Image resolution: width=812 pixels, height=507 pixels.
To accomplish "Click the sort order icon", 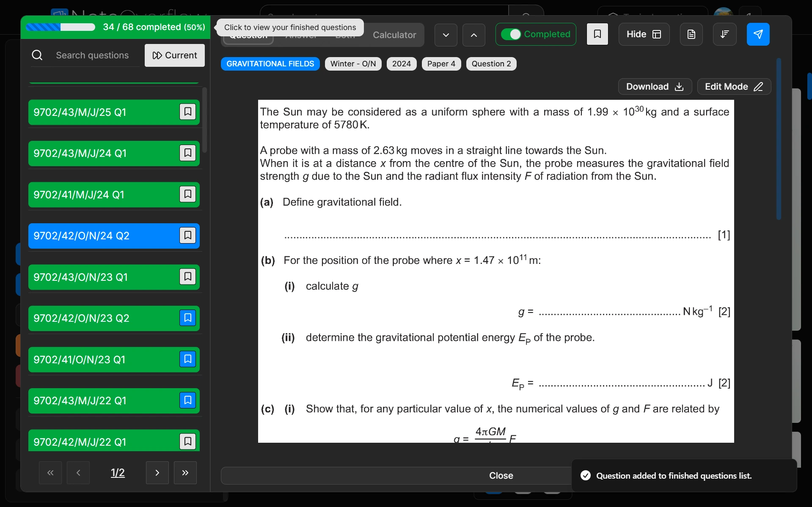I will click(724, 34).
